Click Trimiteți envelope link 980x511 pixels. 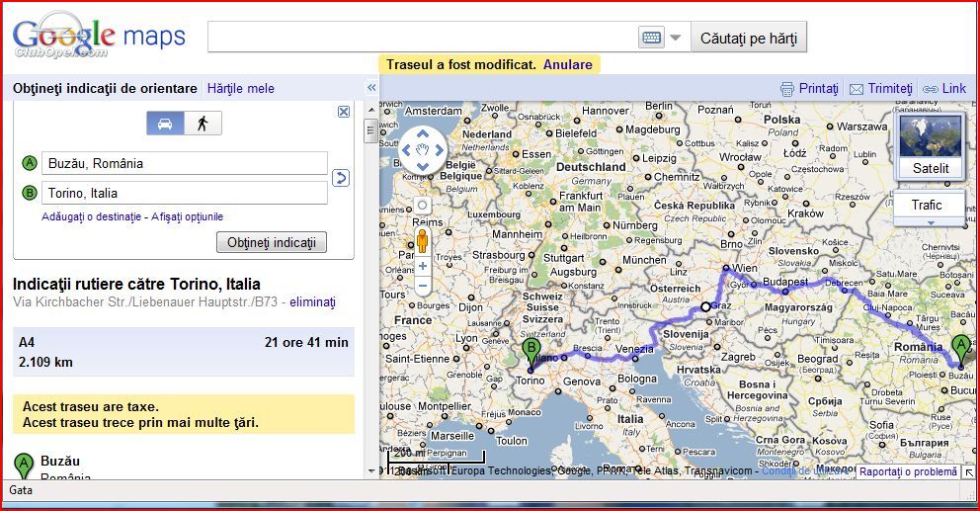click(881, 88)
